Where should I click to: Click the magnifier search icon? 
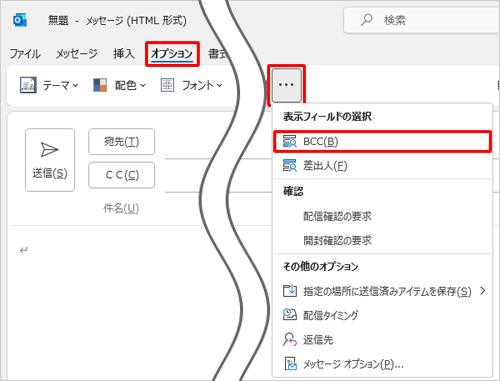coord(366,20)
